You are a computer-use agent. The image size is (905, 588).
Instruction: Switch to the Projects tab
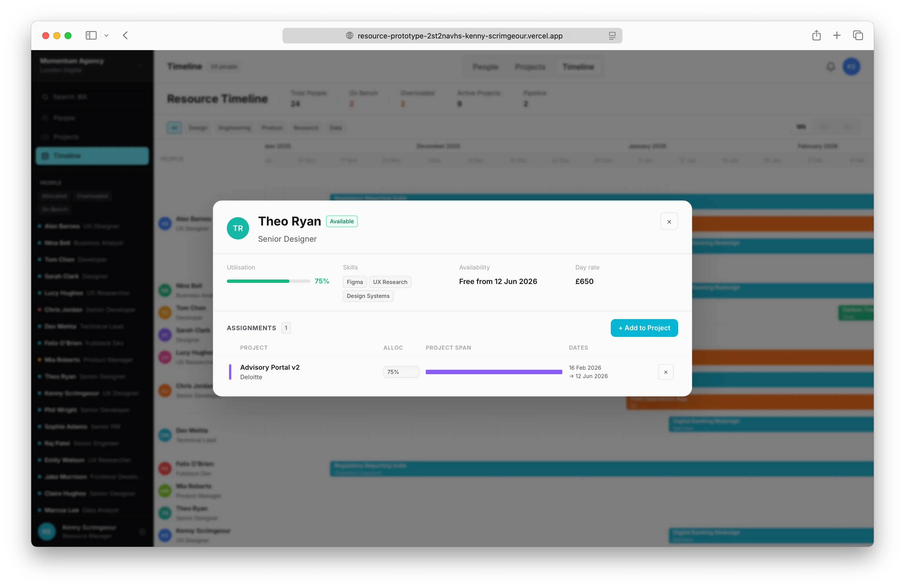click(530, 67)
